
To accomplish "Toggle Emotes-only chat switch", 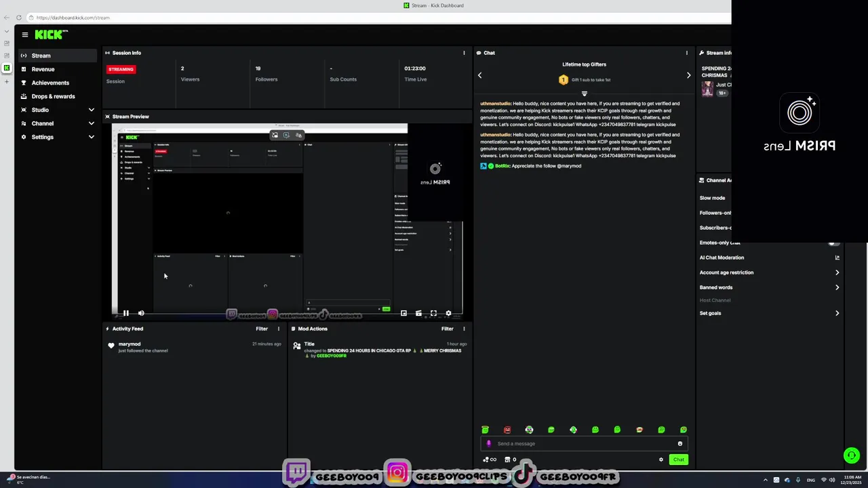I will tap(833, 243).
